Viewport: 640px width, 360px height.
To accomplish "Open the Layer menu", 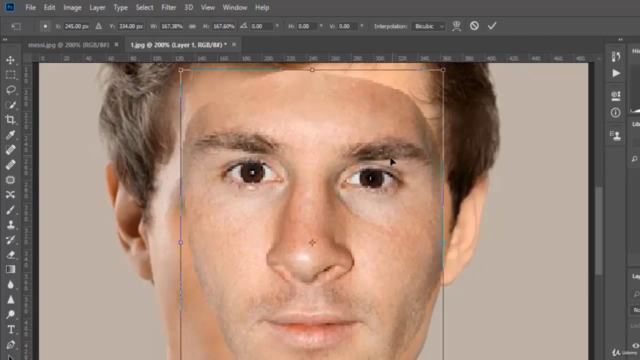I will coord(97,7).
